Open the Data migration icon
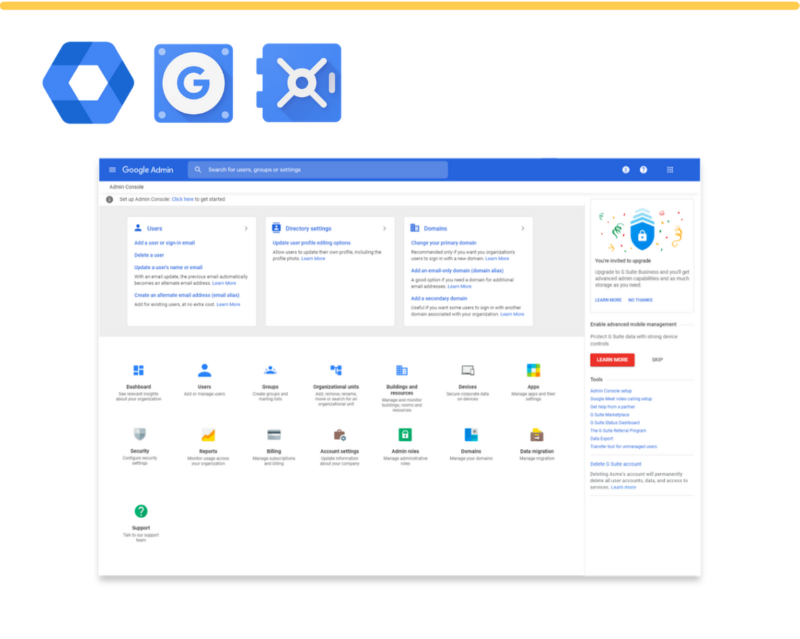800x639 pixels. coord(537,435)
